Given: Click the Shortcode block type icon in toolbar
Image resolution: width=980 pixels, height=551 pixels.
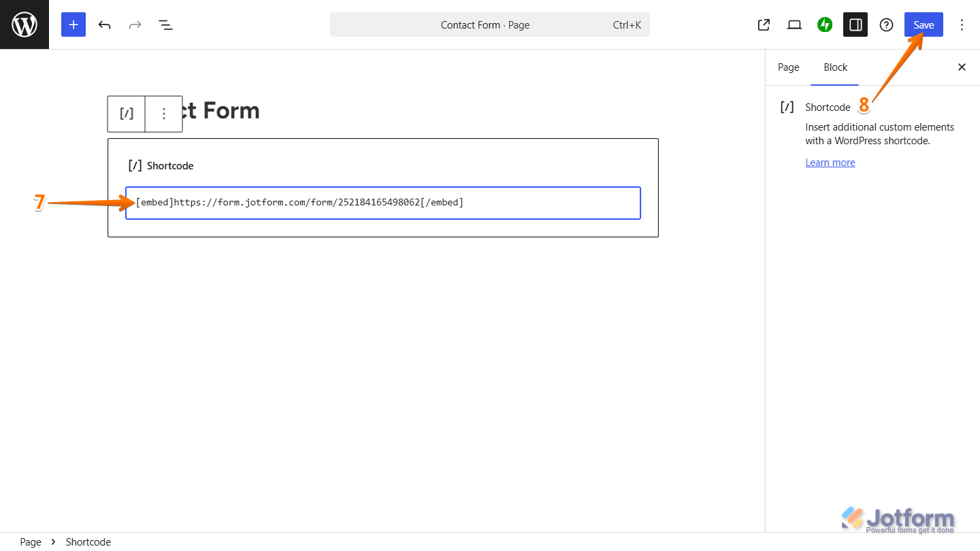Looking at the screenshot, I should [x=127, y=114].
